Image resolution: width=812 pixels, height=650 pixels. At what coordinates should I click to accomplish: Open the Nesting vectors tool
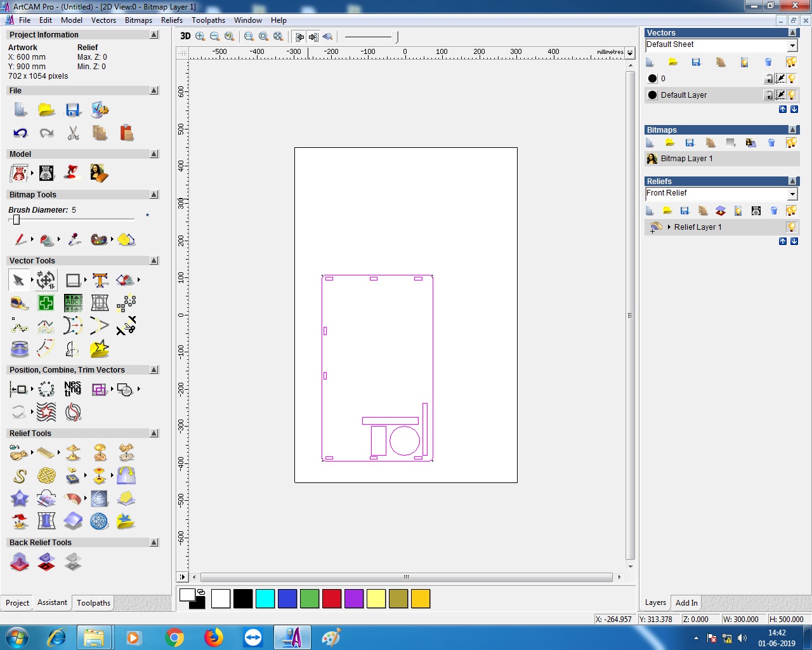tap(73, 389)
